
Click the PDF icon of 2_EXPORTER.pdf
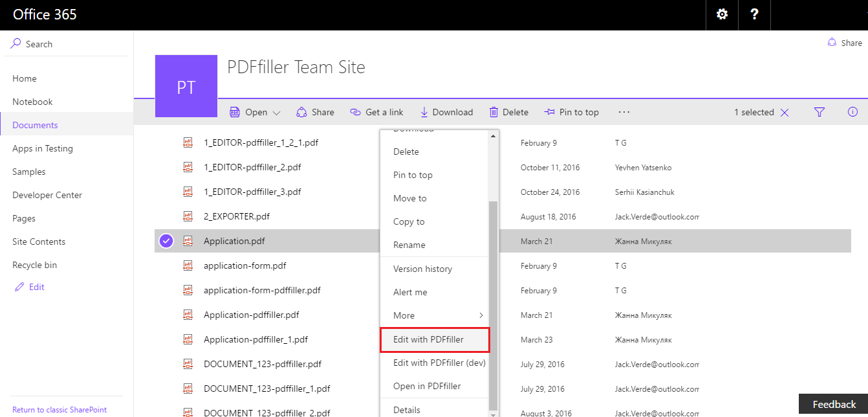pyautogui.click(x=188, y=217)
